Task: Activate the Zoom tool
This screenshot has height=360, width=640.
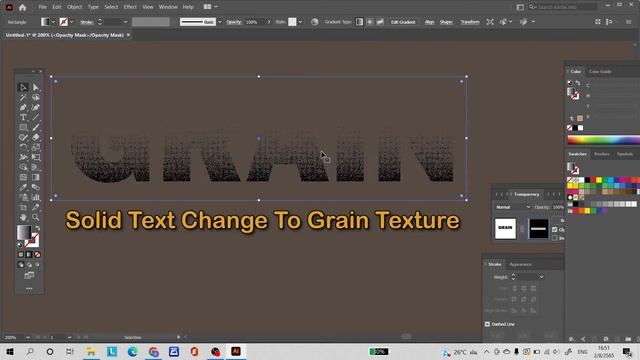Action: pos(36,218)
